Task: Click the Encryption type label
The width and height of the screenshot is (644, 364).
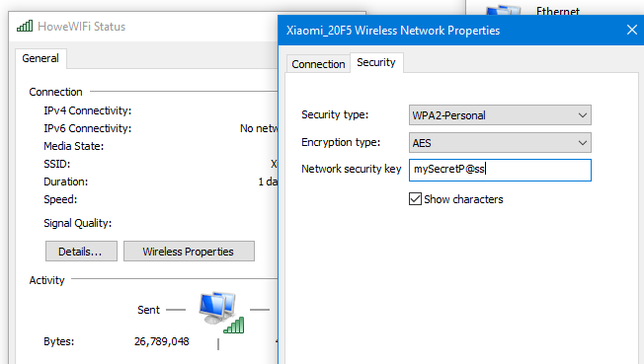Action: [x=341, y=142]
